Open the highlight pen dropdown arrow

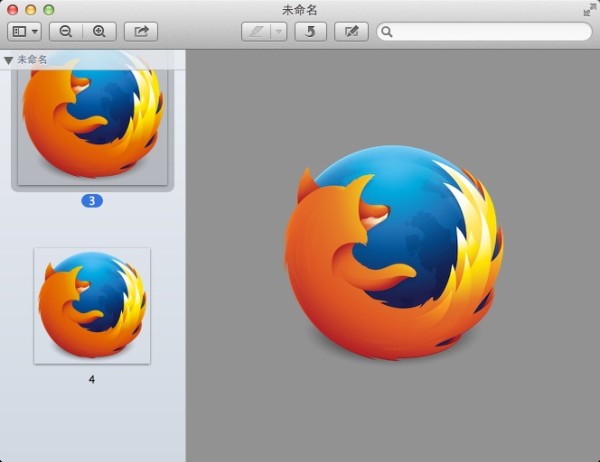point(278,31)
